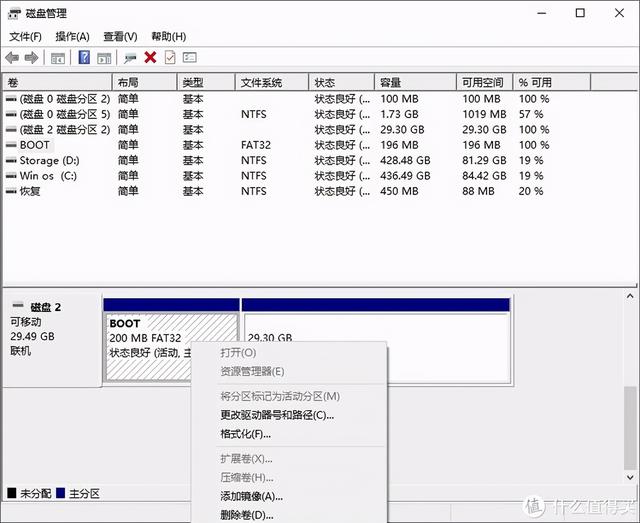Open the 操作(A) menu

72,37
